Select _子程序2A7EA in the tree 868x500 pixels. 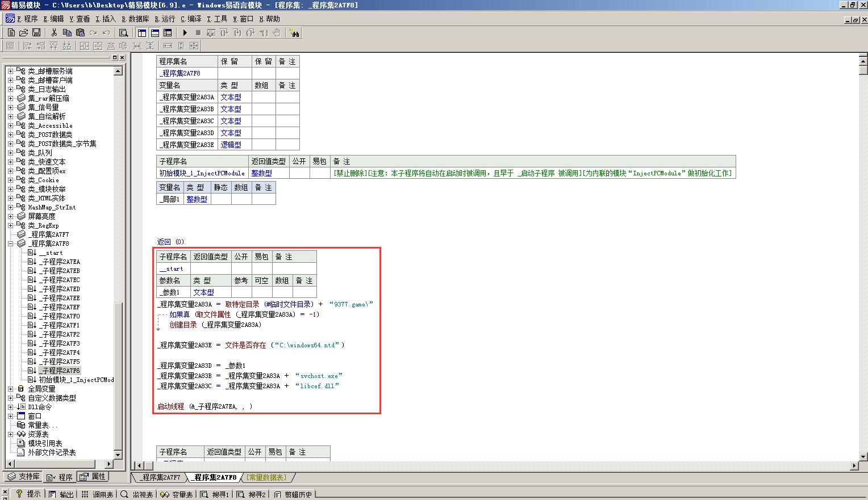pyautogui.click(x=59, y=262)
